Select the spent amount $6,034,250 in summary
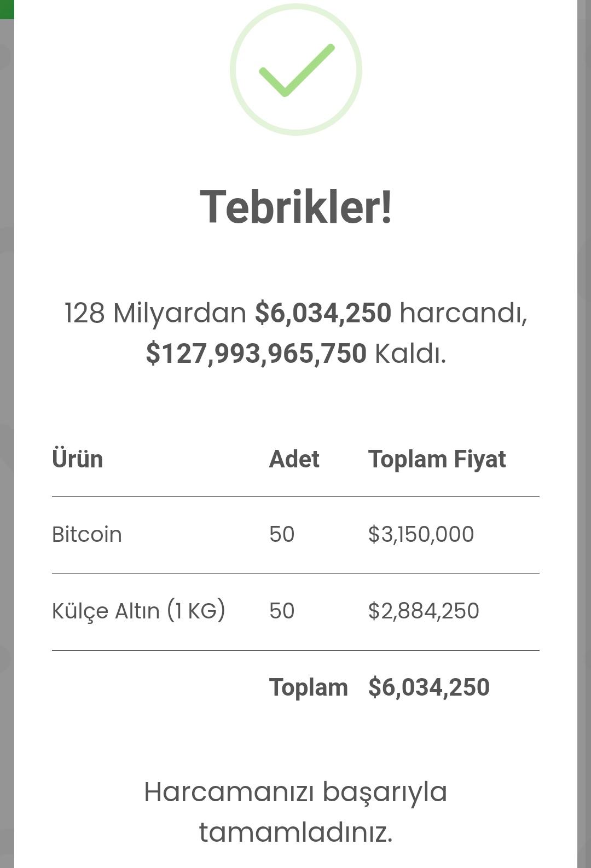Screen dimensions: 591x868 (x=323, y=313)
